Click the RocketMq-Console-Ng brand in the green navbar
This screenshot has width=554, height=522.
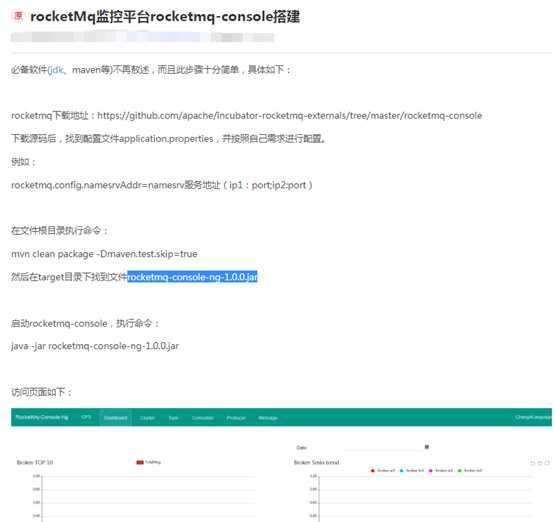click(x=42, y=417)
